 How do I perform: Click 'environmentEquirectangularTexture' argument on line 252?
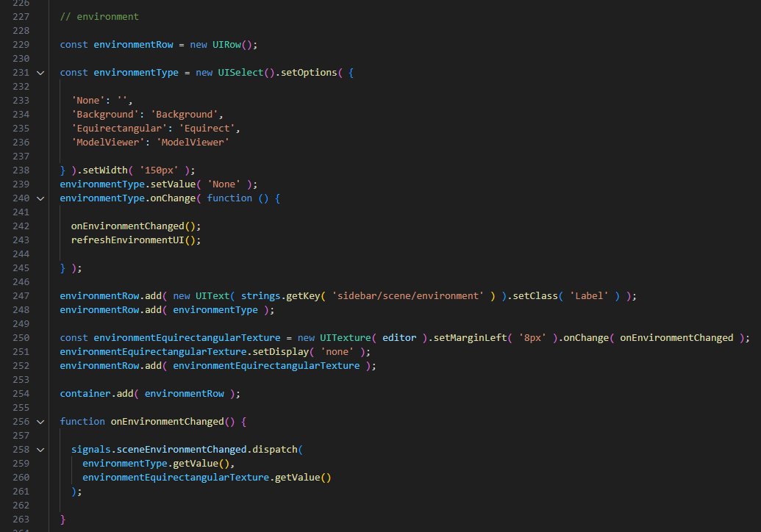click(266, 366)
